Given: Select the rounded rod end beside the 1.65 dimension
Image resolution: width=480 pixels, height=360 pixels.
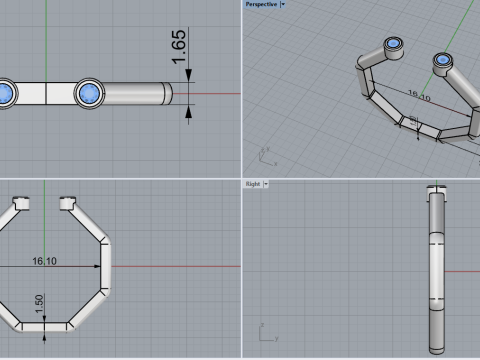Looking at the screenshot, I should click(x=168, y=93).
